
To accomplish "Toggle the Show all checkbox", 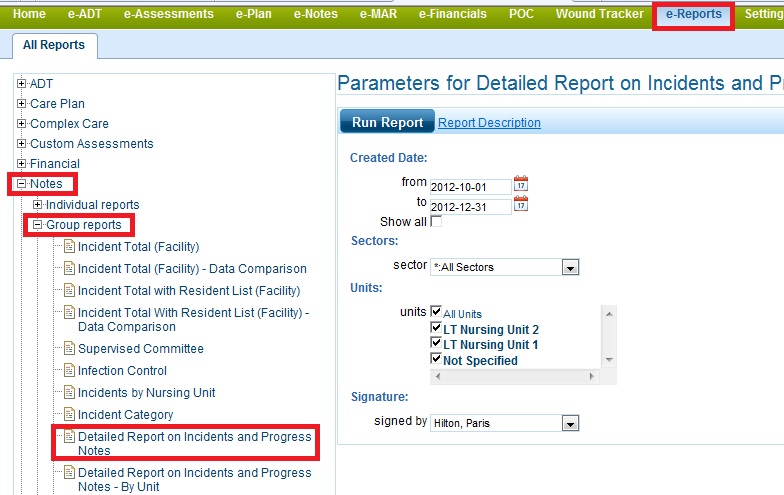I will pyautogui.click(x=436, y=221).
